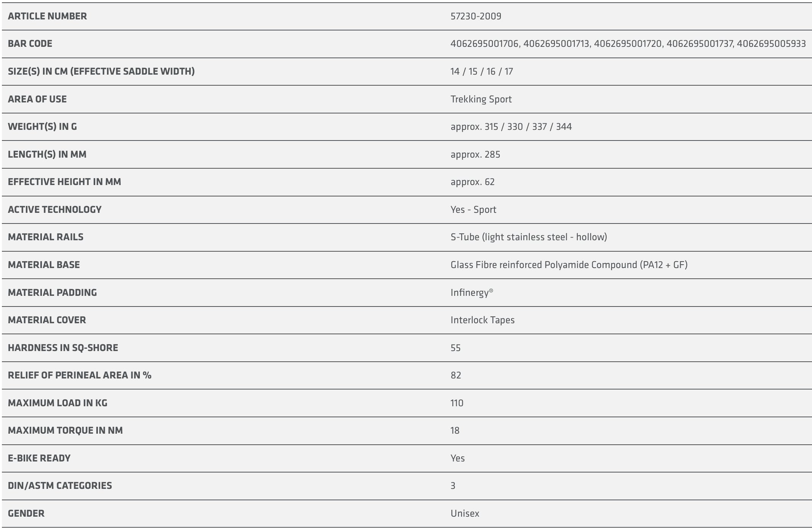Image resolution: width=812 pixels, height=530 pixels.
Task: Click the maximum load value 110
Action: (x=457, y=403)
